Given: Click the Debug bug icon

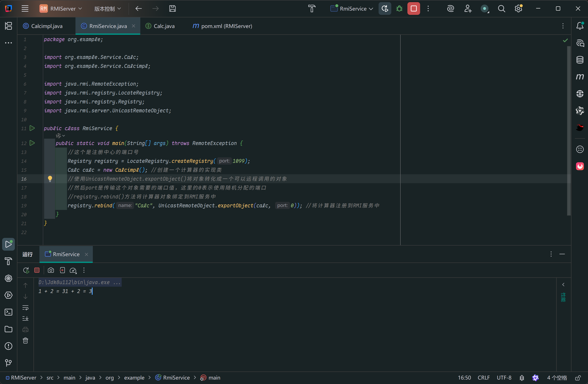Looking at the screenshot, I should click(399, 9).
